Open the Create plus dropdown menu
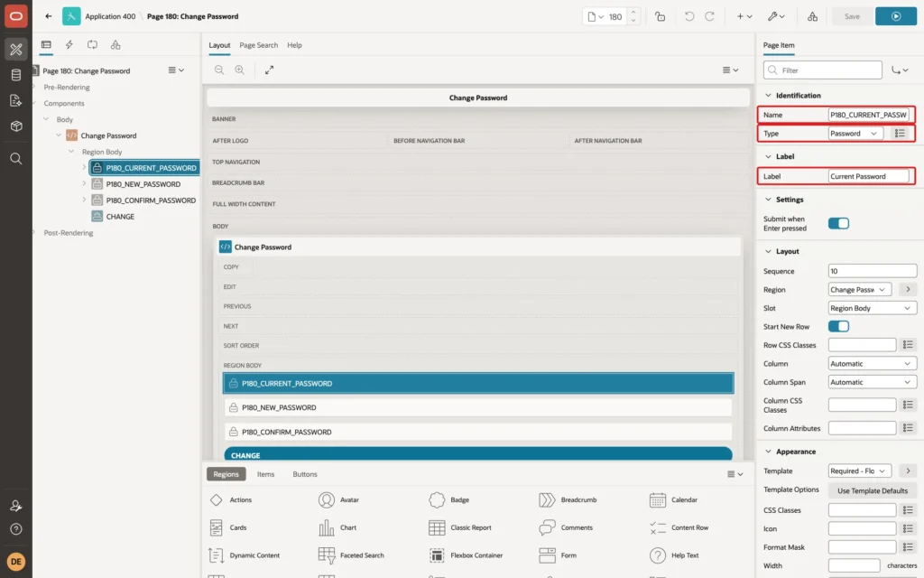The image size is (924, 578). [744, 16]
